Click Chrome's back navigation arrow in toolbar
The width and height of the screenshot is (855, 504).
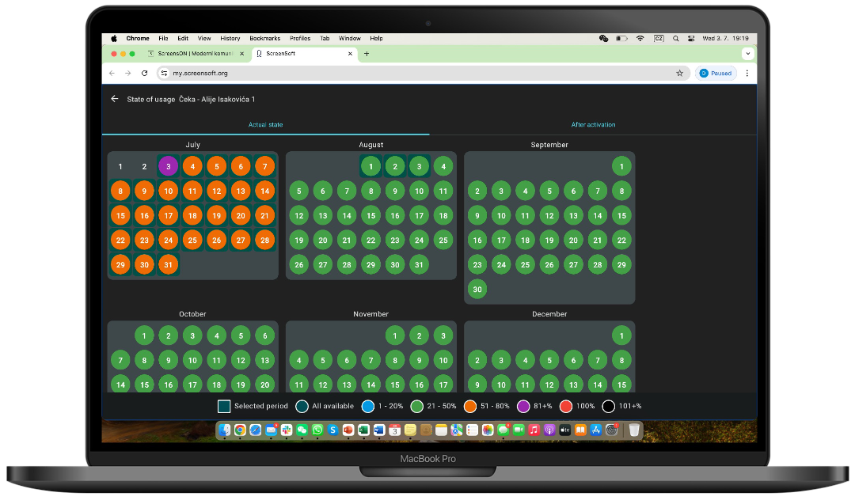pyautogui.click(x=112, y=73)
